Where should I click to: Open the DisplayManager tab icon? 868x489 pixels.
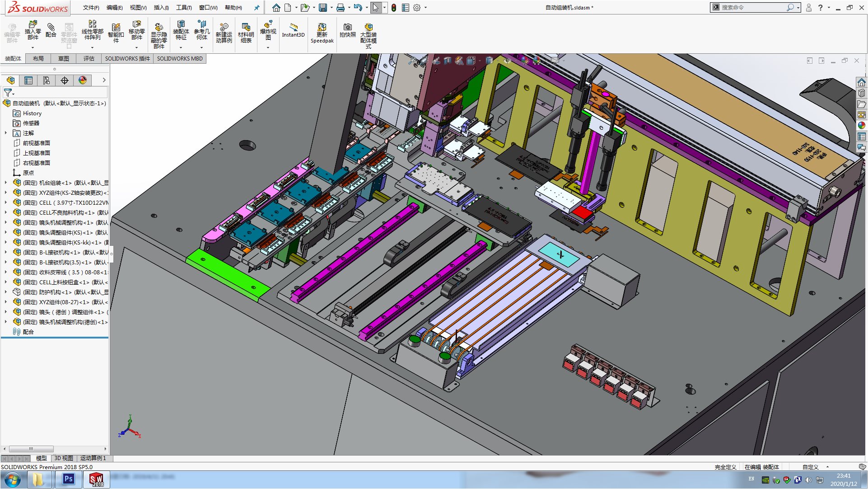(x=83, y=80)
